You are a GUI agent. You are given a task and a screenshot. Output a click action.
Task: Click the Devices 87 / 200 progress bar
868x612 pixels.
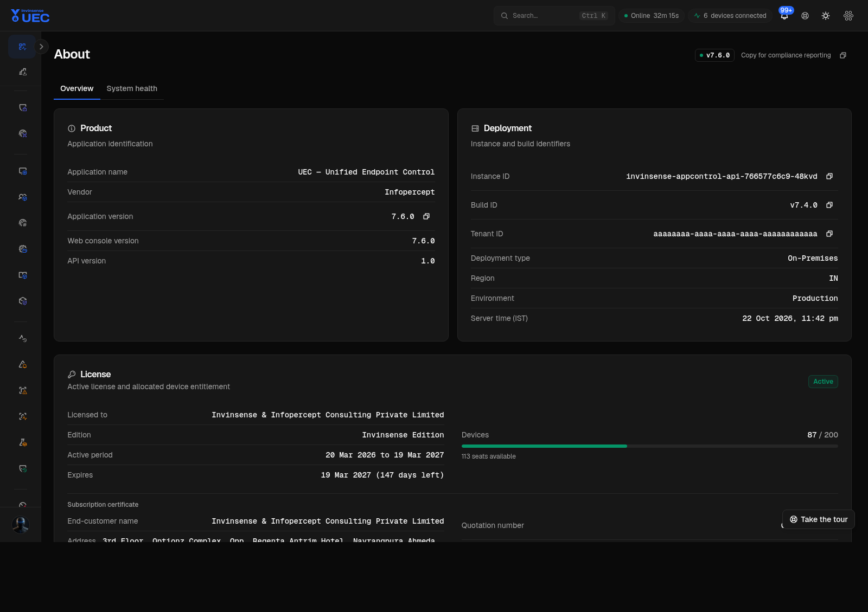pos(650,446)
